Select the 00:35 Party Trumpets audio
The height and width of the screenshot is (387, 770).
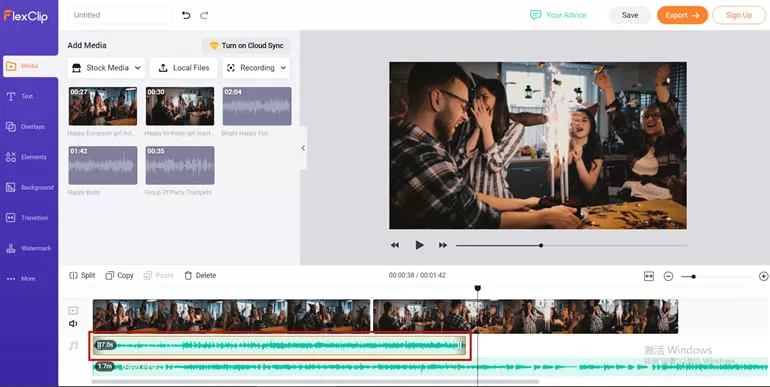click(x=180, y=165)
